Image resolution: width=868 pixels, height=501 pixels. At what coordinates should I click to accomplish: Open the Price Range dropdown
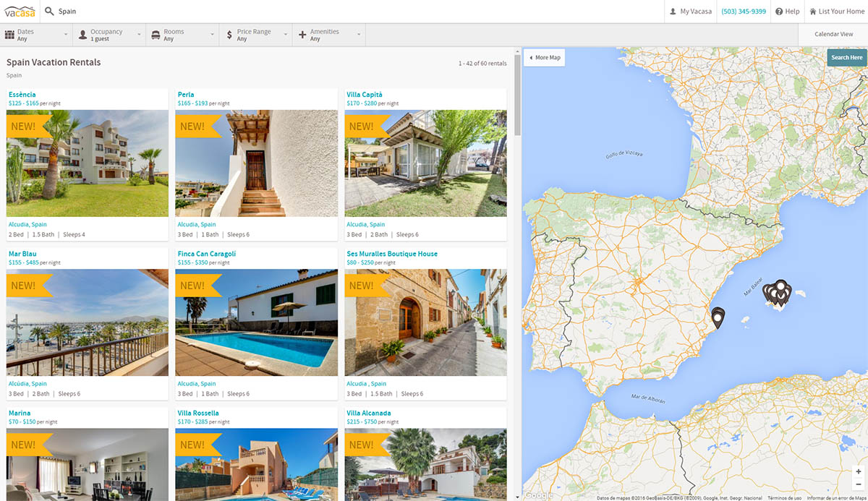(x=256, y=35)
